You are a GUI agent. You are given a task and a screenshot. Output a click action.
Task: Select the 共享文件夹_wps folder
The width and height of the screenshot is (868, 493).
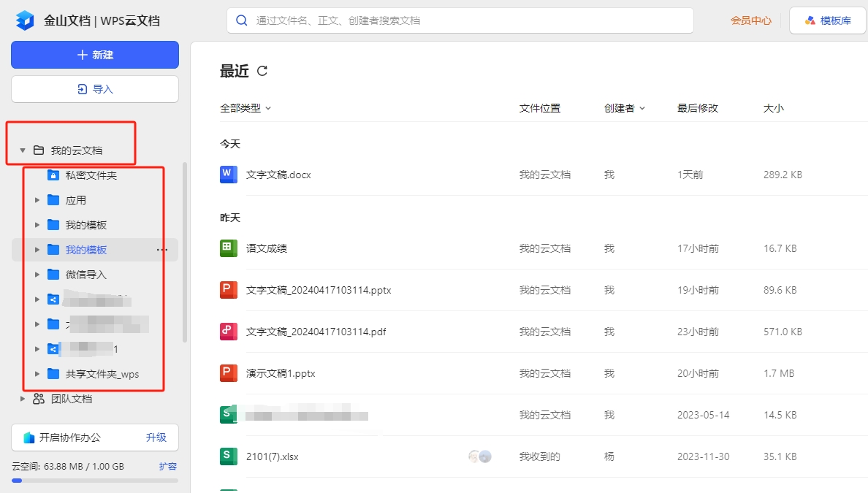[x=102, y=374]
